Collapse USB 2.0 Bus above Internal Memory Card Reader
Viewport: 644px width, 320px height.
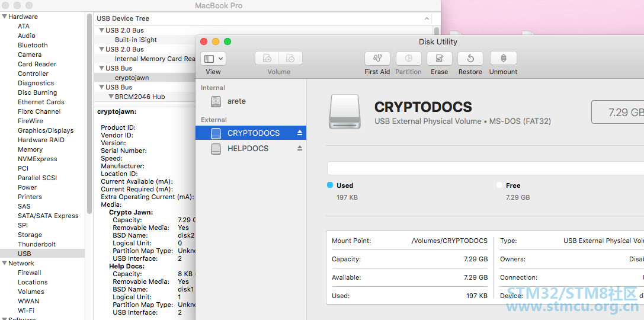tap(101, 49)
